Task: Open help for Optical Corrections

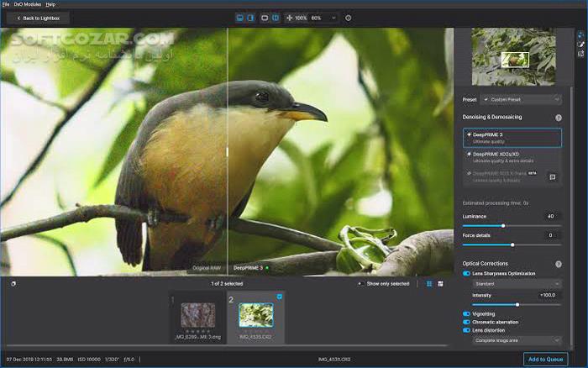Action: click(x=559, y=264)
